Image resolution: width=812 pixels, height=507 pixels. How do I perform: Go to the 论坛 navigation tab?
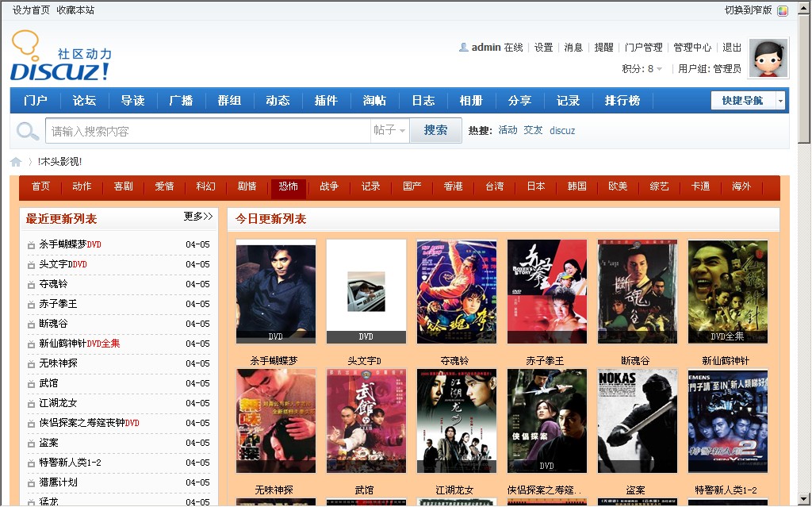pos(84,101)
